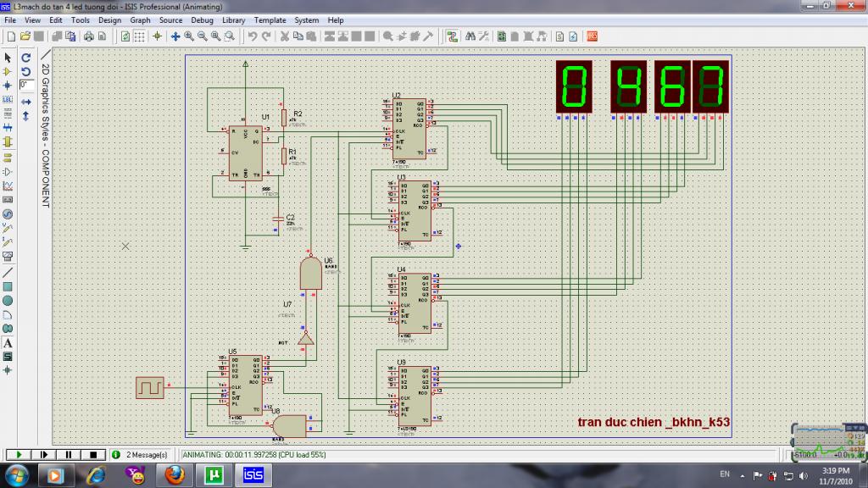Select the arrow Selection mode tool
The image size is (868, 488).
(x=8, y=58)
